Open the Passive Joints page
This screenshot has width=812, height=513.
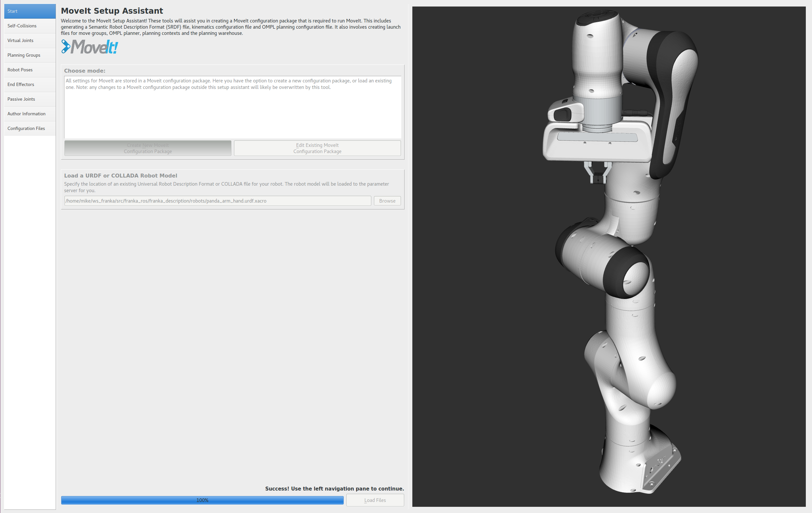30,99
